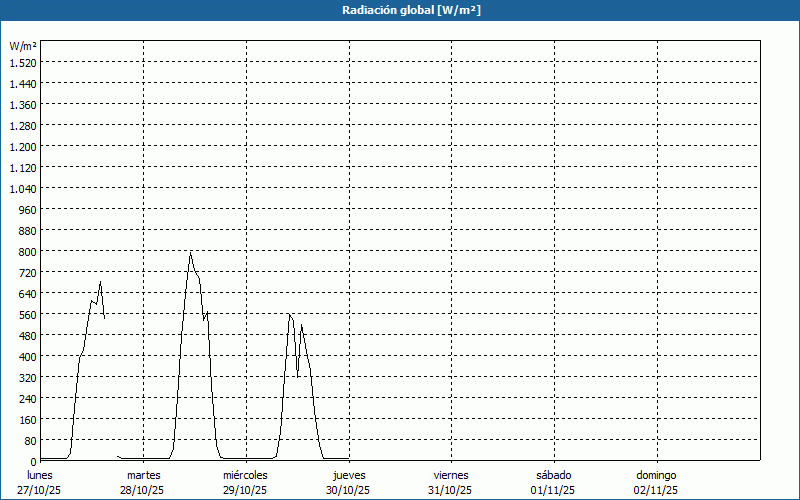Click the "viernes" day label
Viewport: 800px width, 500px height.
[x=451, y=475]
